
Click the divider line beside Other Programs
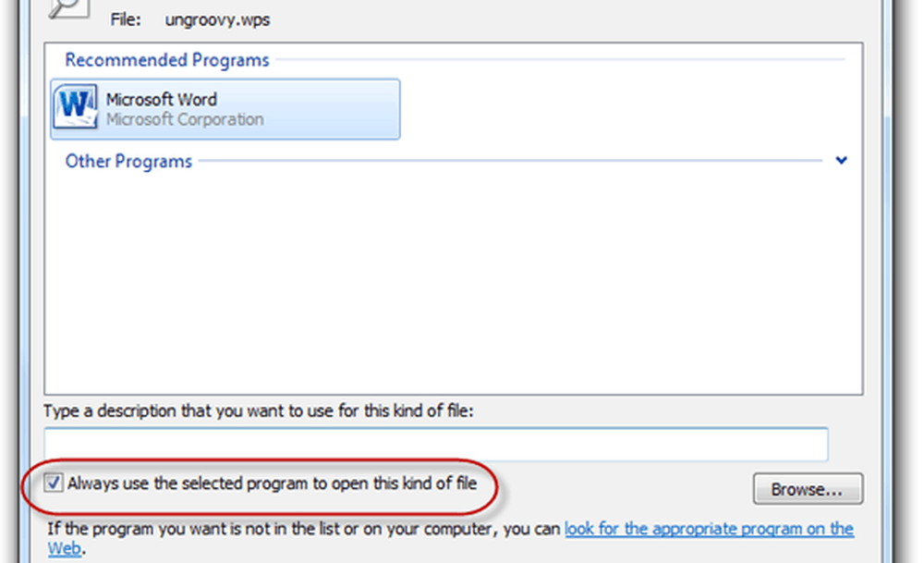pyautogui.click(x=508, y=162)
